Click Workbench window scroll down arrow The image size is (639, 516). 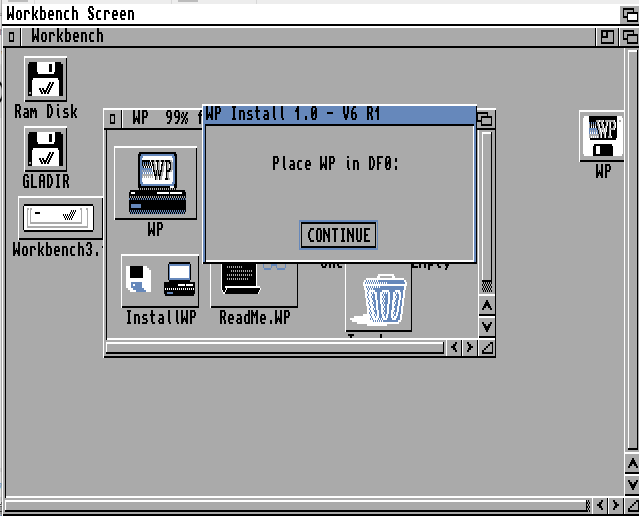[x=632, y=484]
